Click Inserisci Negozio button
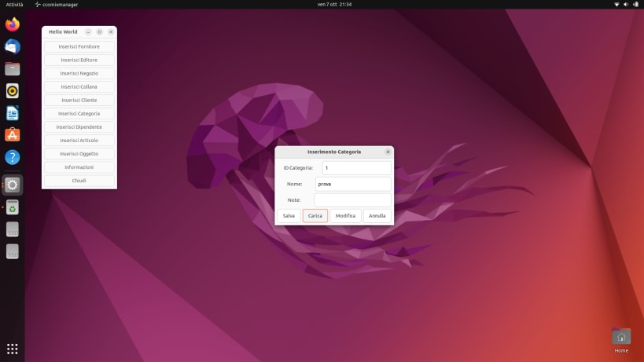The image size is (644, 362). 79,73
